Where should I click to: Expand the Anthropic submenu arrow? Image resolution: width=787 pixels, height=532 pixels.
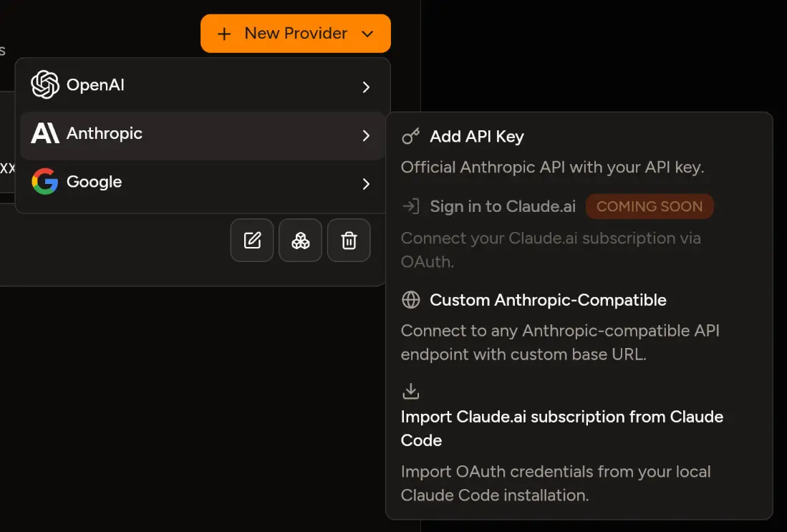[366, 135]
